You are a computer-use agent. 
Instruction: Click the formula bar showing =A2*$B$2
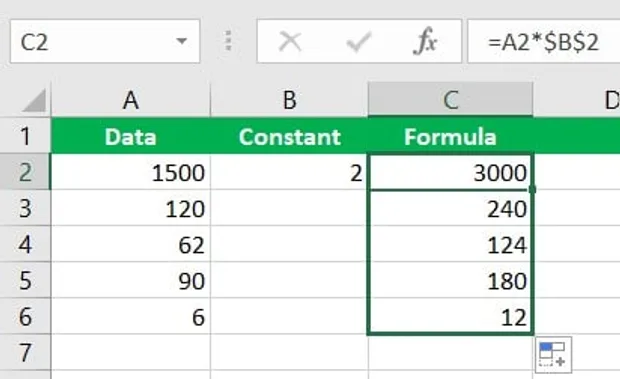click(544, 41)
